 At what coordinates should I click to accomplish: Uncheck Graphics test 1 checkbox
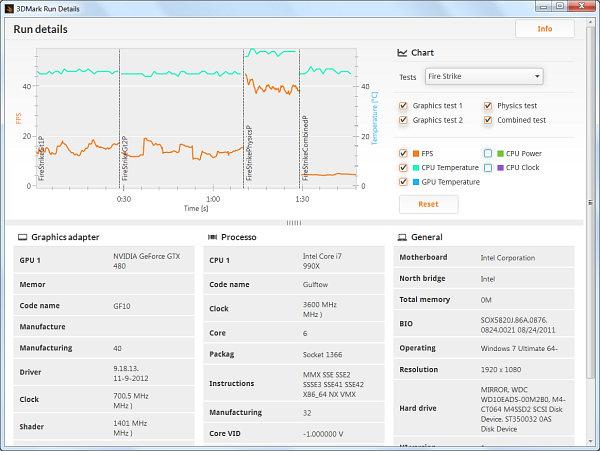[403, 106]
